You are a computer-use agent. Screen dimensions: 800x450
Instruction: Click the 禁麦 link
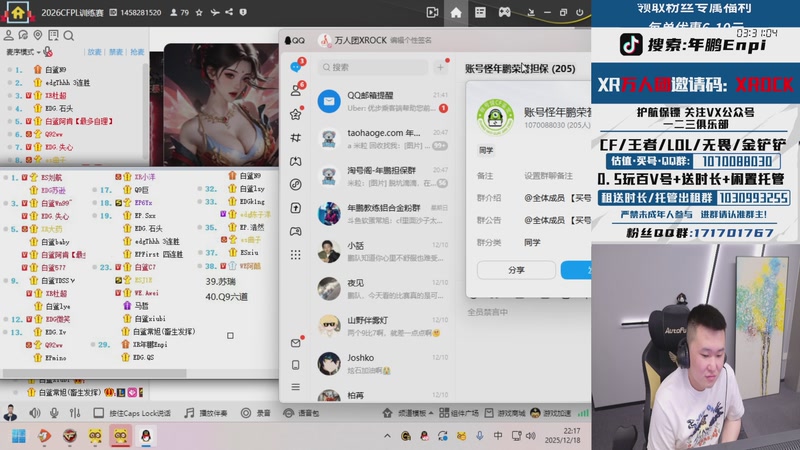[116, 52]
